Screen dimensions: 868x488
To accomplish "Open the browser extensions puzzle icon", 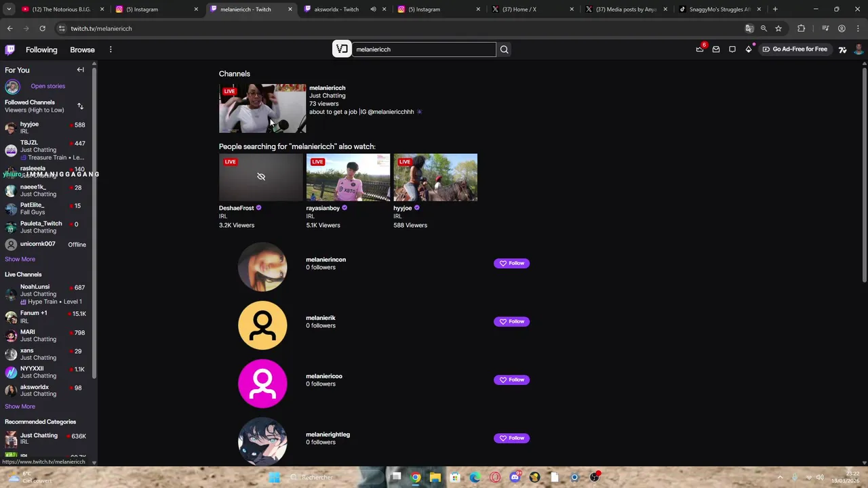I will pos(802,28).
